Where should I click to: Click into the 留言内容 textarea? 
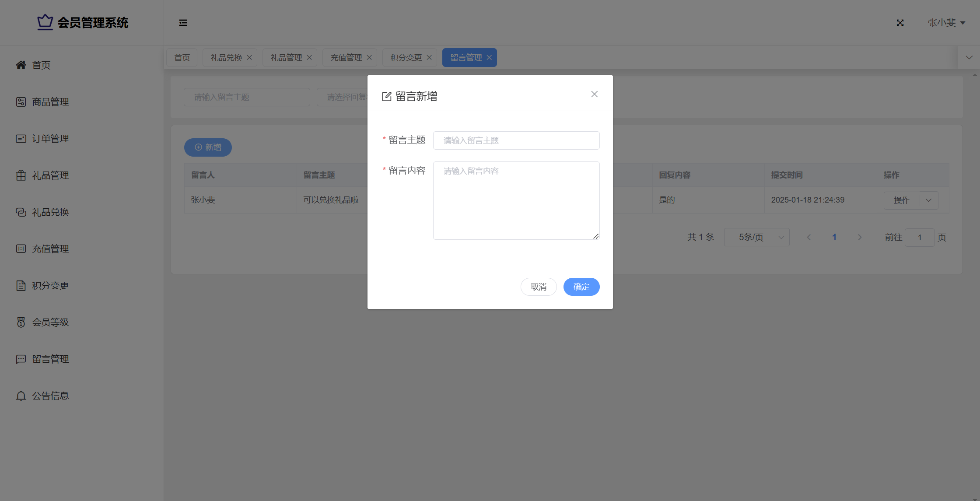[x=516, y=200]
